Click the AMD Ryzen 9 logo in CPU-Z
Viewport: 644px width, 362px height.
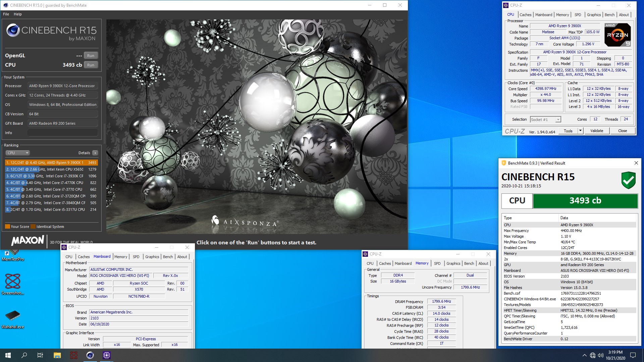(x=618, y=35)
